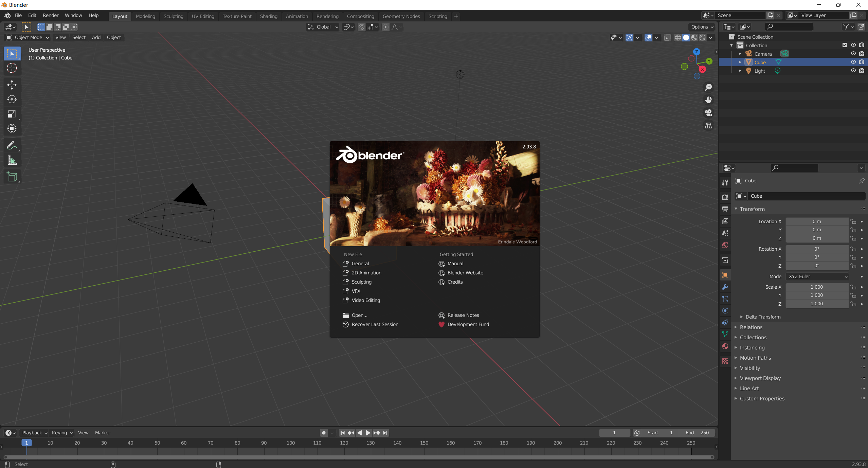The height and width of the screenshot is (468, 868).
Task: Open the Output properties tab
Action: (725, 209)
